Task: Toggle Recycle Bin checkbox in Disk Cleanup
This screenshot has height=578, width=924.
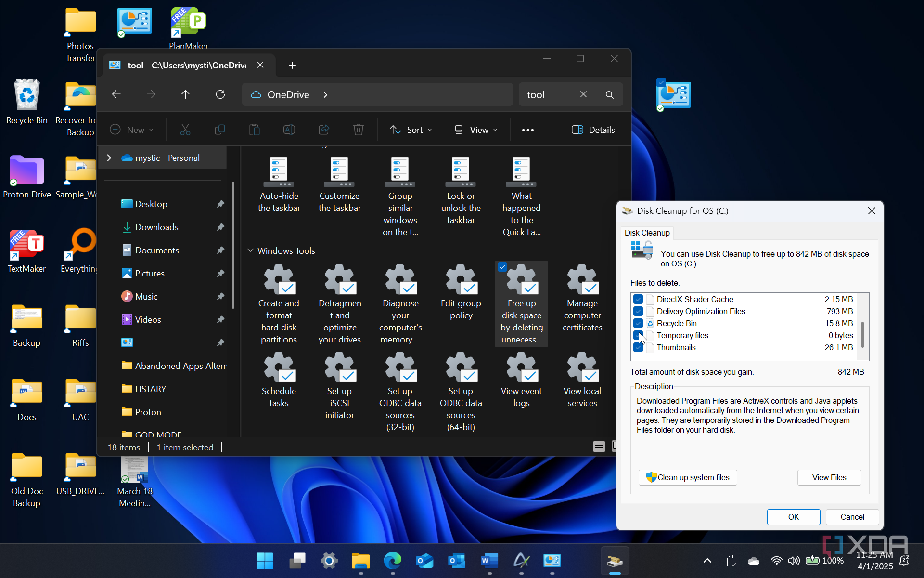Action: click(638, 323)
